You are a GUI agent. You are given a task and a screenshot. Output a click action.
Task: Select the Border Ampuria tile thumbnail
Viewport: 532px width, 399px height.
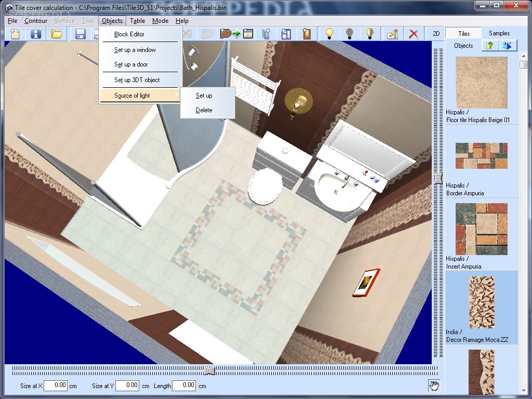[482, 156]
